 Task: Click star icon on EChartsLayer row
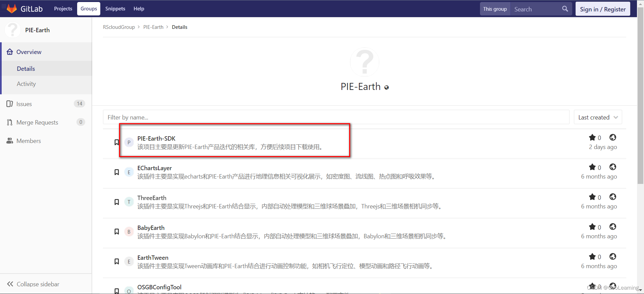pyautogui.click(x=592, y=167)
